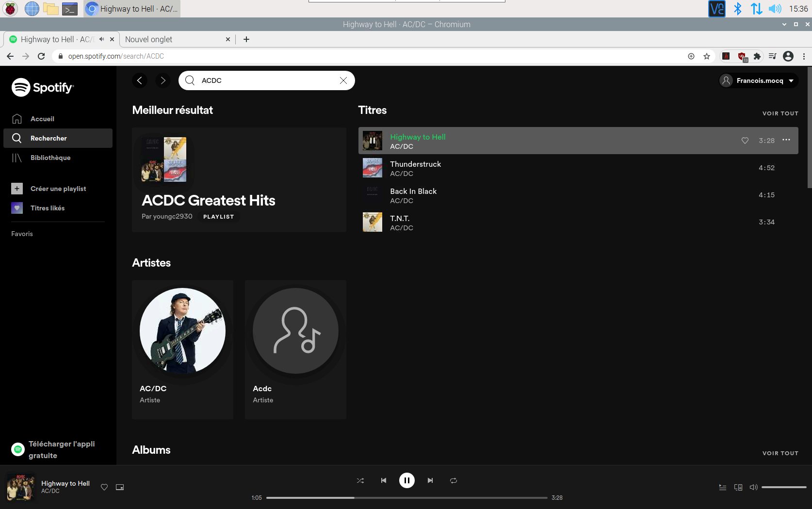This screenshot has width=812, height=509.
Task: Pause playback with main pause button
Action: point(407,480)
